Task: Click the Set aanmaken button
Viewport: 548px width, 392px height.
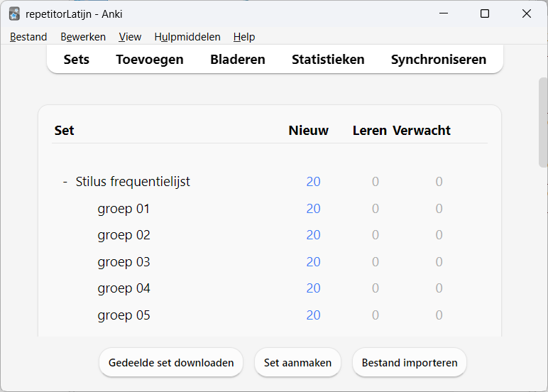Action: [x=297, y=363]
